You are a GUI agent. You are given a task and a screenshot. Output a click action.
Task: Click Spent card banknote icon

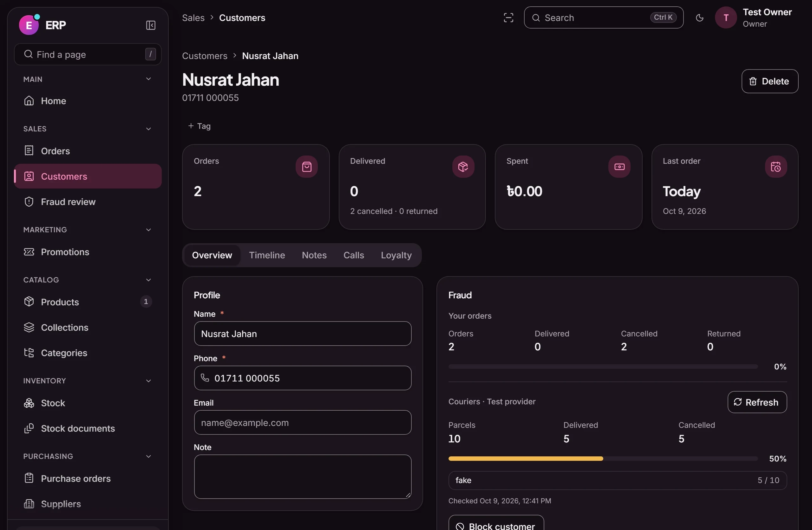pos(619,167)
